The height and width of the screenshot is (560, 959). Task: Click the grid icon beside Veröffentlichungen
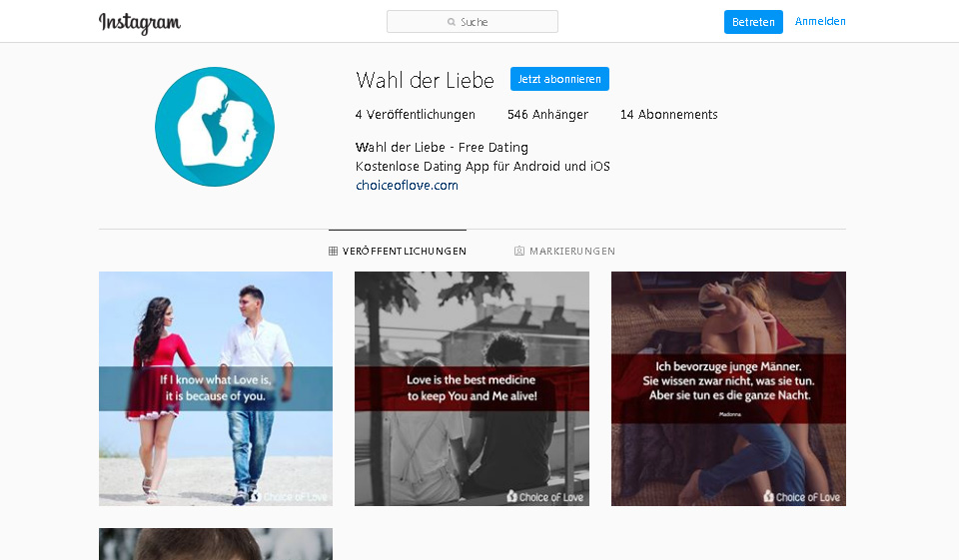[x=333, y=252]
